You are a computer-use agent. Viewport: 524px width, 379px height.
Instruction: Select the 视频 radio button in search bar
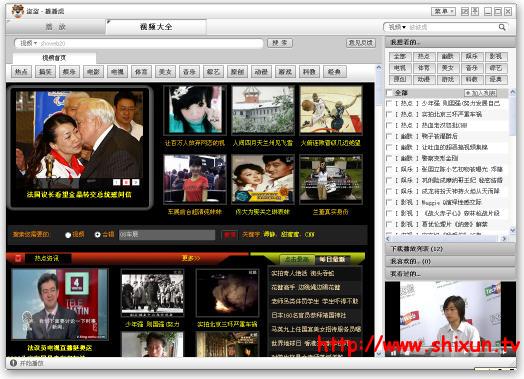pyautogui.click(x=68, y=235)
